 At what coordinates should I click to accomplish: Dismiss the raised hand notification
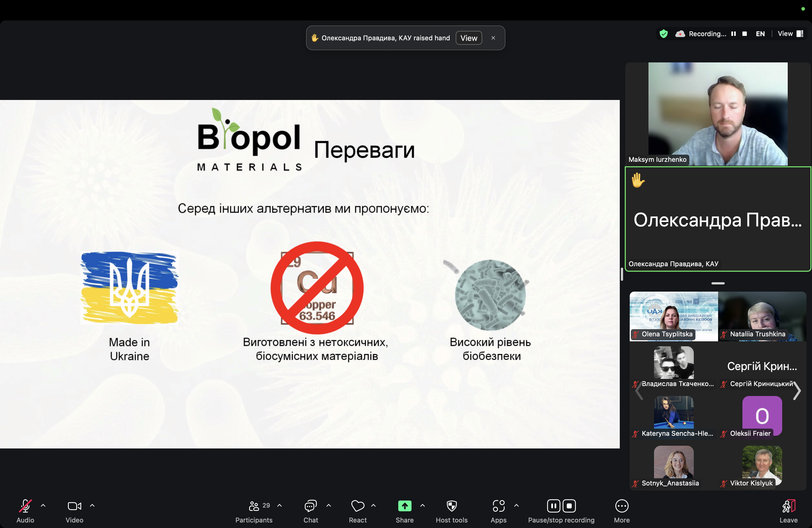click(493, 38)
